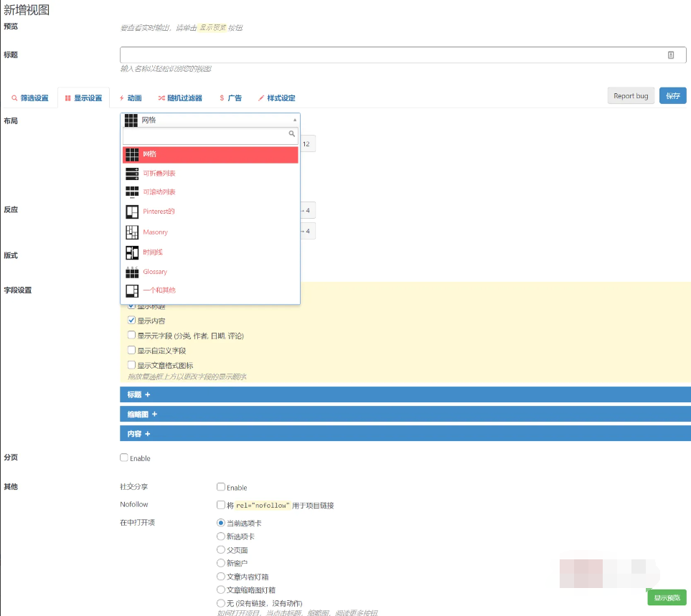Select the 时间线 timeline layout icon
The image size is (691, 616).
(132, 252)
